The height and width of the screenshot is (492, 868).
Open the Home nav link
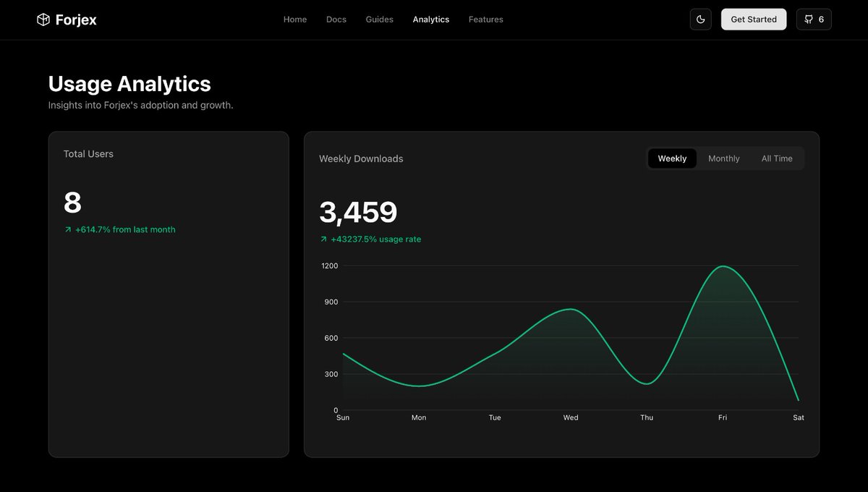pyautogui.click(x=295, y=20)
